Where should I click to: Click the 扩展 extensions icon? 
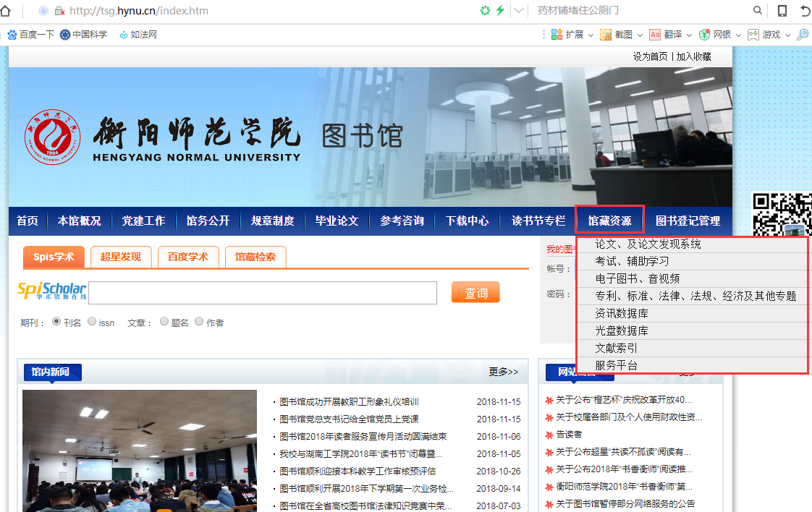tap(557, 35)
